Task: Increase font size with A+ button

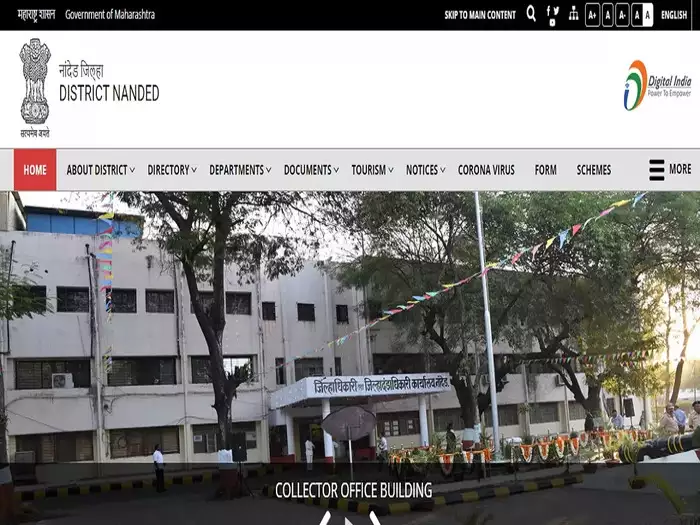Action: point(592,15)
